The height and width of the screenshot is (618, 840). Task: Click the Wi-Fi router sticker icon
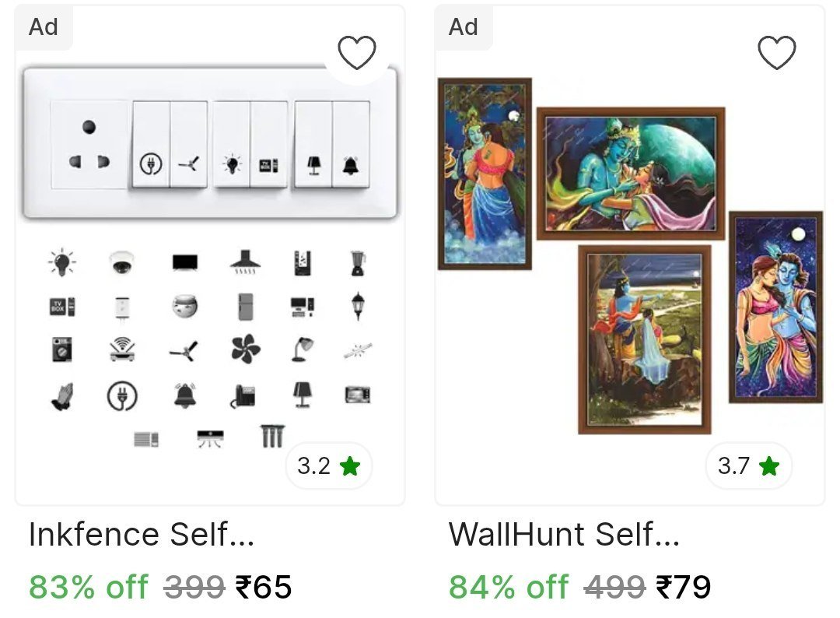(x=122, y=349)
